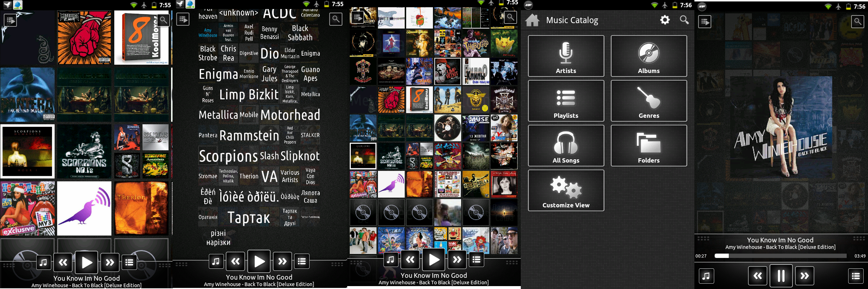Seek within the song progress bar
868x289 pixels.
(x=780, y=256)
